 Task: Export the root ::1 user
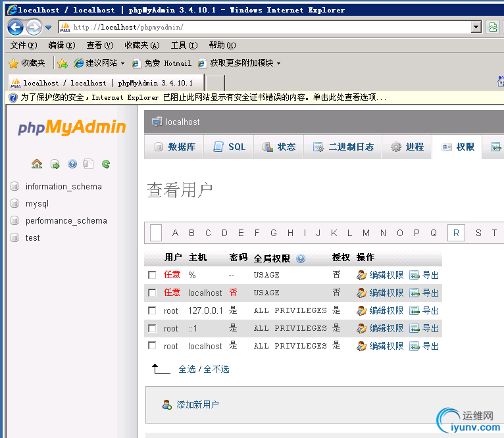tap(424, 328)
